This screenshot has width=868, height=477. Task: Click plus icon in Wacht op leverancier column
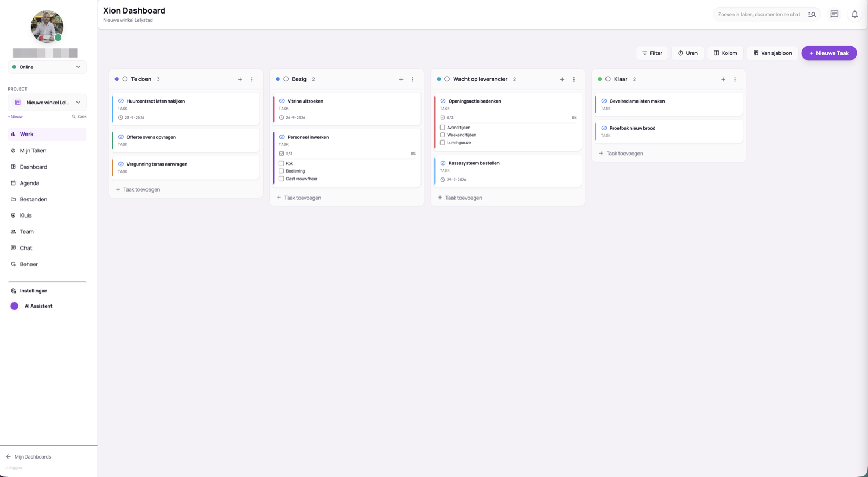562,79
